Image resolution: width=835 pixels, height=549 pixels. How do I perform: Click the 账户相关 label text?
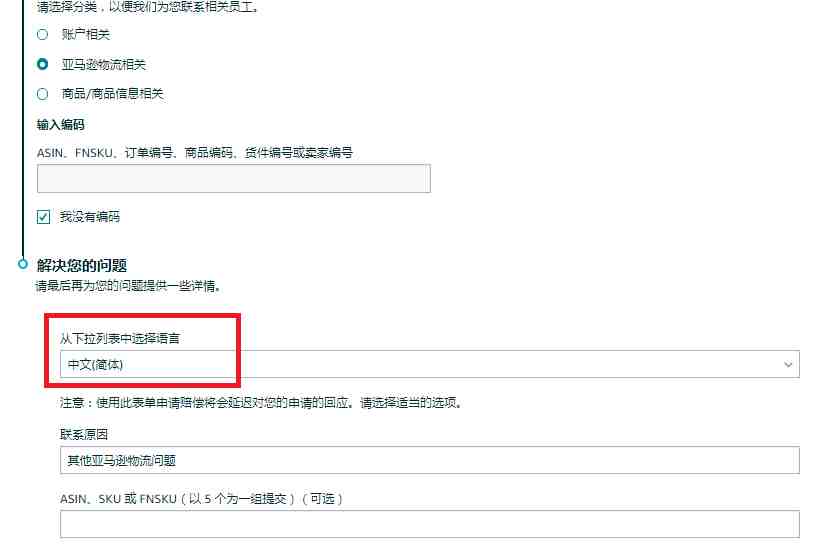(86, 35)
